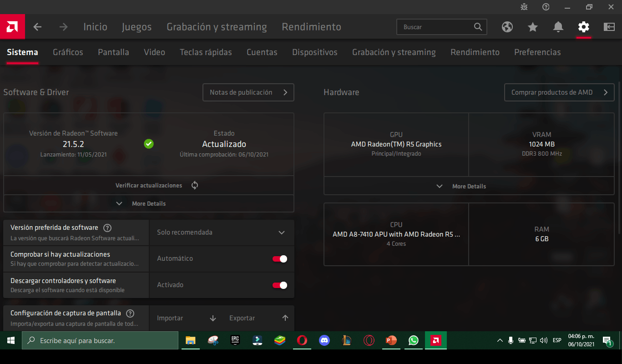Click the AMD Radeon(TM) R5 Graphics text
The height and width of the screenshot is (364, 622).
point(396,144)
